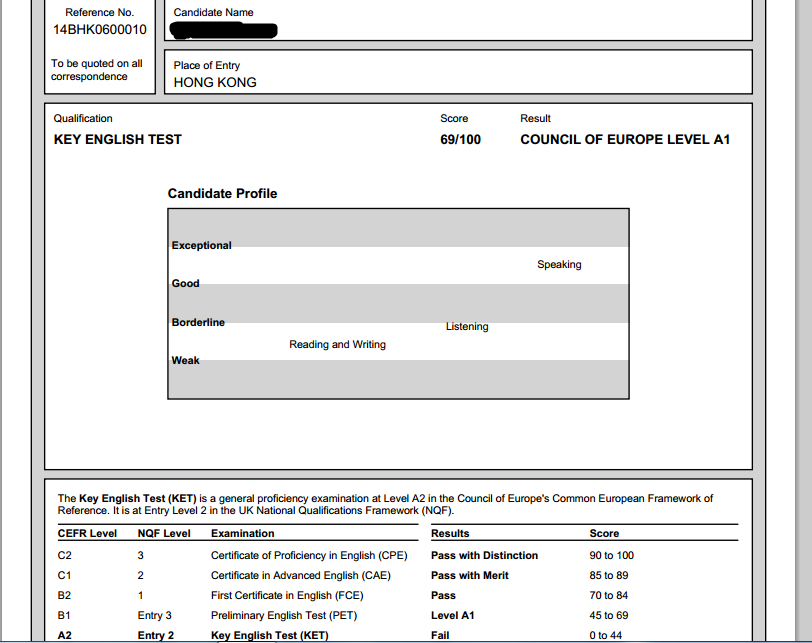The height and width of the screenshot is (643, 812).
Task: Click the Weak level label in chart
Action: pyautogui.click(x=185, y=360)
